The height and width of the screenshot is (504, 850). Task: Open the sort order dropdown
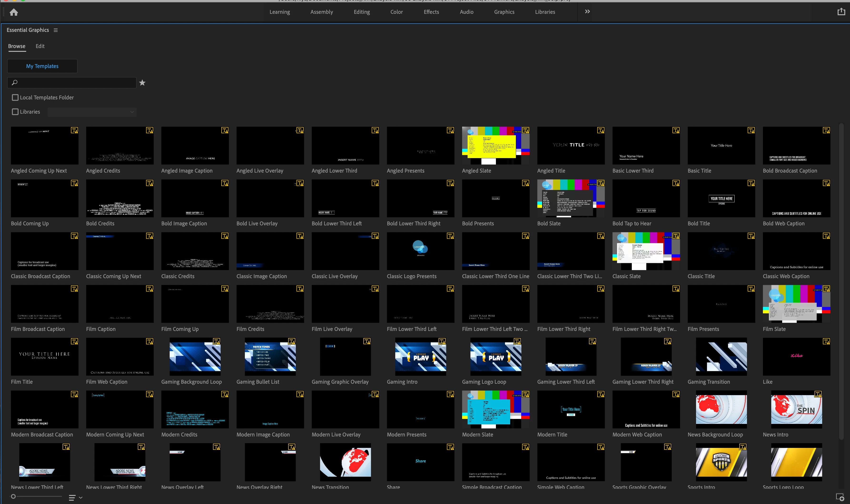click(75, 498)
